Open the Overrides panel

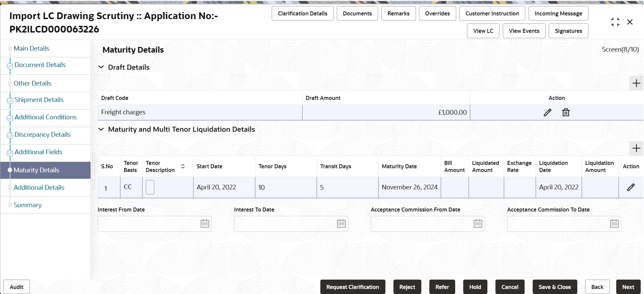pyautogui.click(x=437, y=13)
